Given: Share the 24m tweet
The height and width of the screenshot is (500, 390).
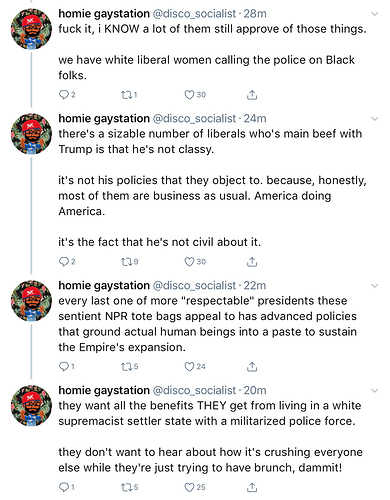Looking at the screenshot, I should coord(252,262).
